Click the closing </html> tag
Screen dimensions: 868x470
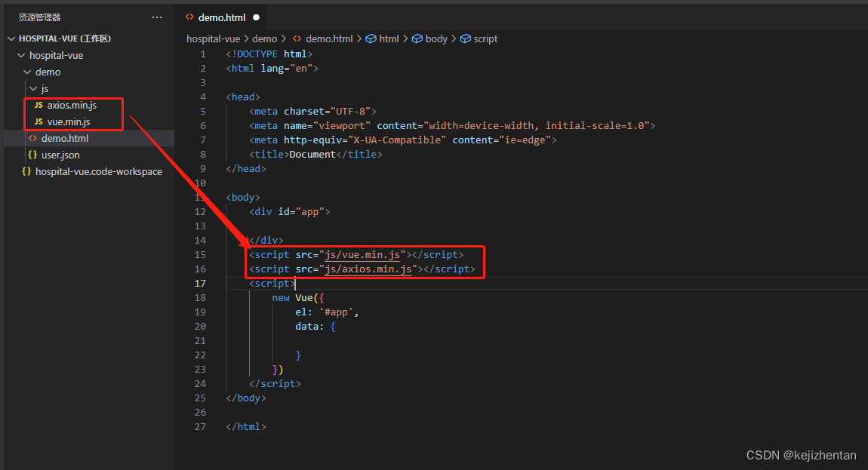coord(246,427)
